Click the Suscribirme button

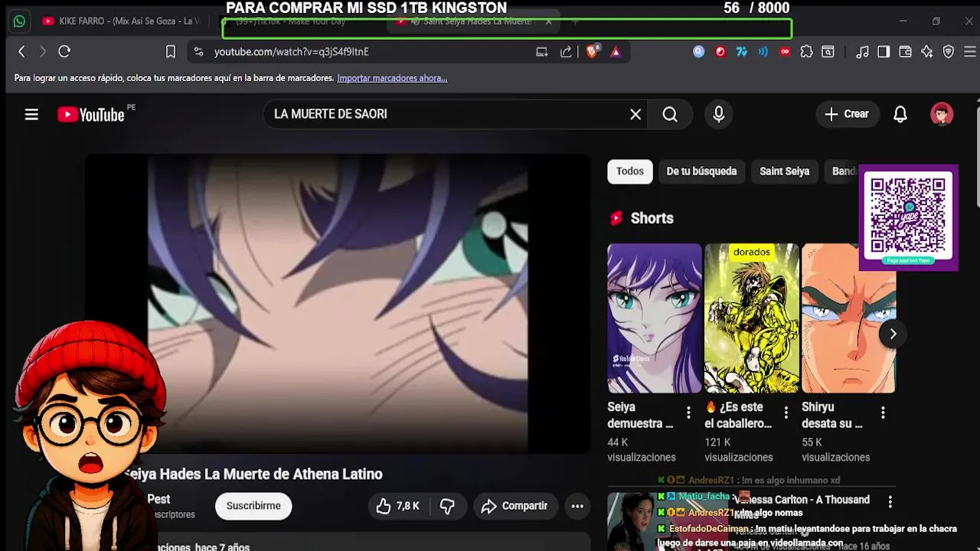pos(253,506)
